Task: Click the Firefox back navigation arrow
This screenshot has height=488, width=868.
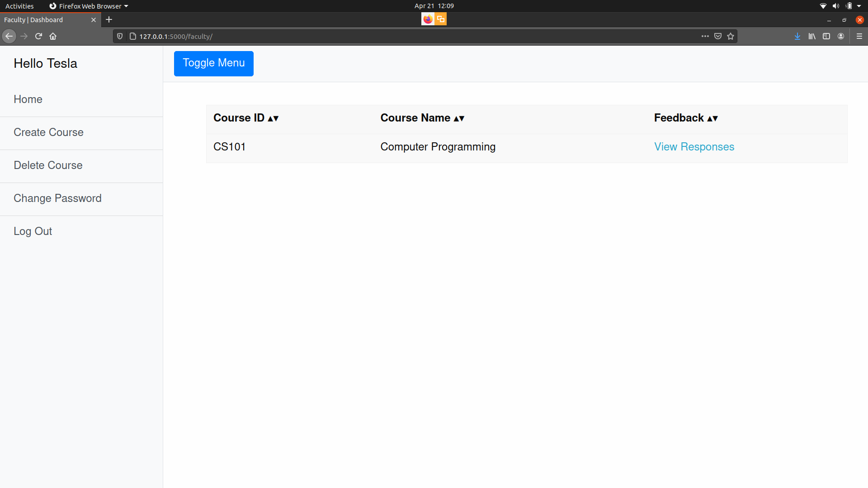Action: click(9, 36)
